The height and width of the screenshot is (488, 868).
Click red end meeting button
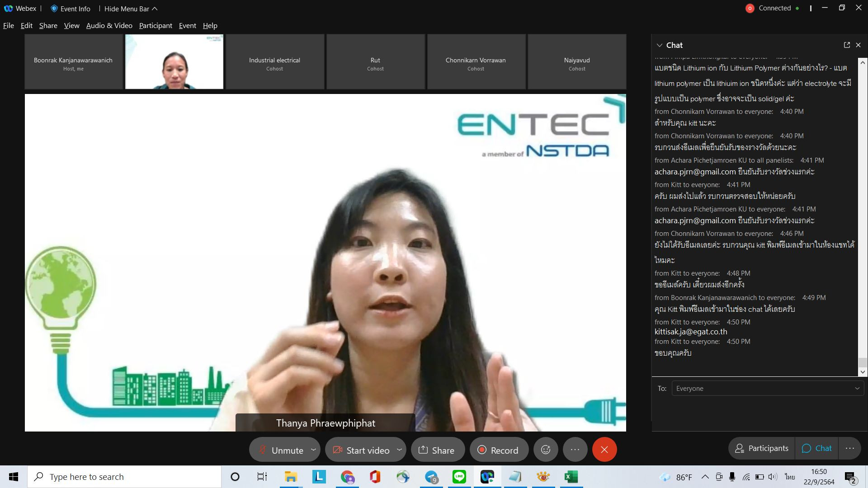pos(604,450)
